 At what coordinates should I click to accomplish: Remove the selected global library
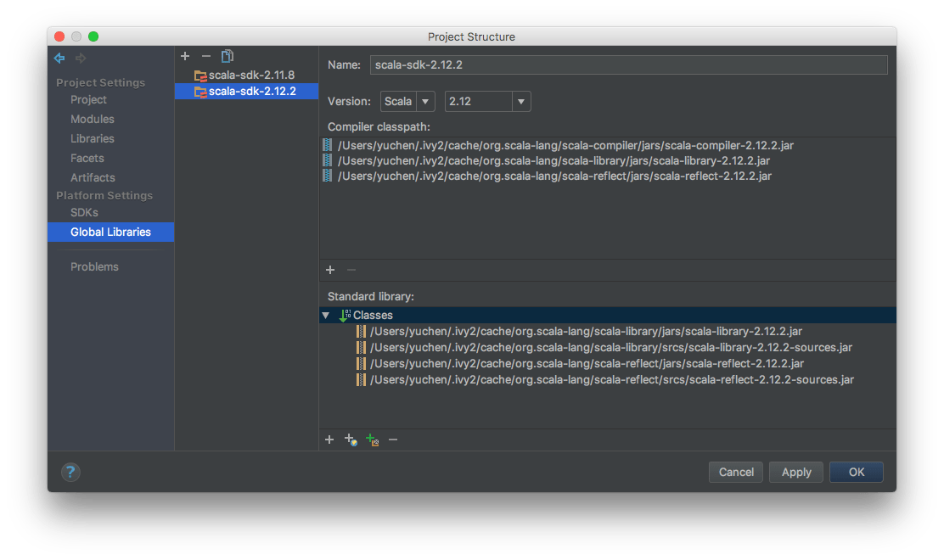(x=206, y=56)
